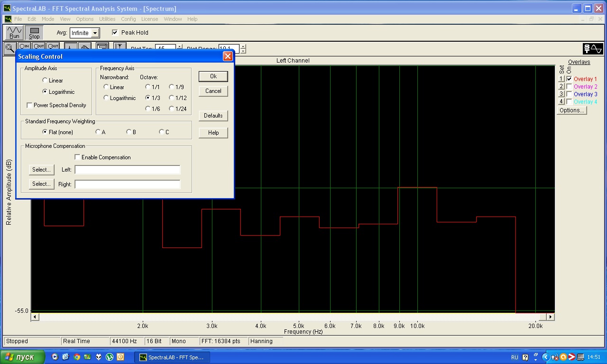Turn on Overlay 2 checkbox
The image size is (607, 364).
[569, 87]
